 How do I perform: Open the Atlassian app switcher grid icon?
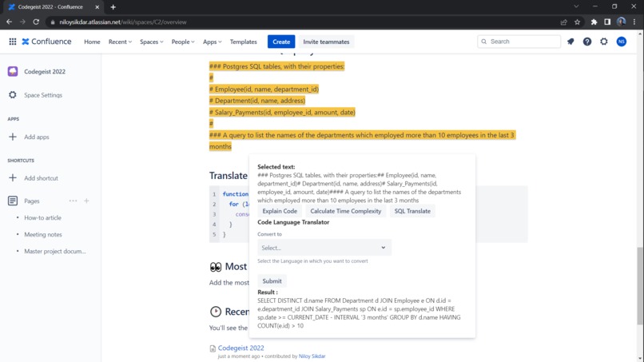[x=13, y=42]
